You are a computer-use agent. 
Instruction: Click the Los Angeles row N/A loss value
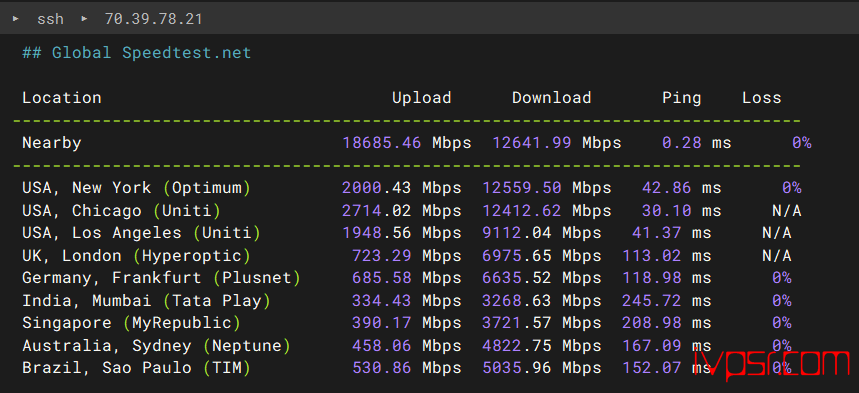tap(777, 233)
